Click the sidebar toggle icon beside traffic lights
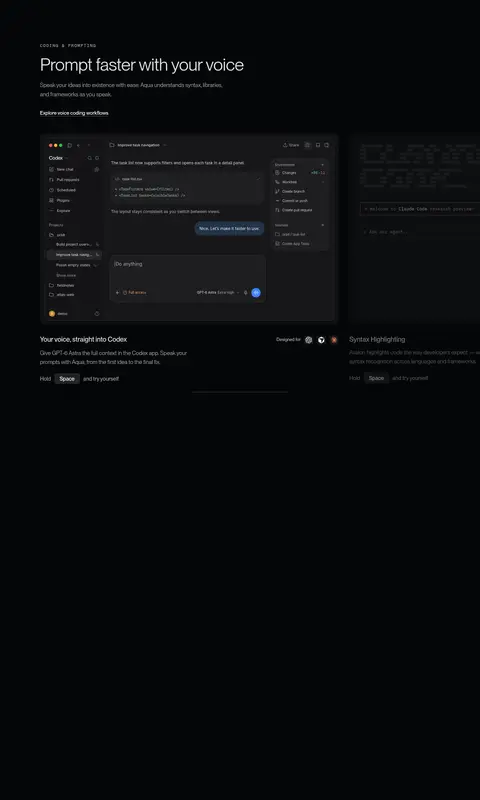This screenshot has width=480, height=800. click(70, 145)
